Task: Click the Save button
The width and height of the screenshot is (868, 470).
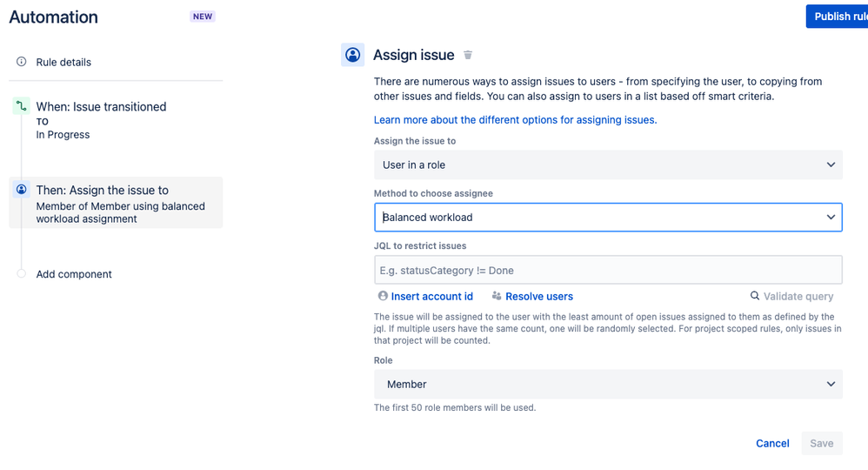Action: click(821, 443)
